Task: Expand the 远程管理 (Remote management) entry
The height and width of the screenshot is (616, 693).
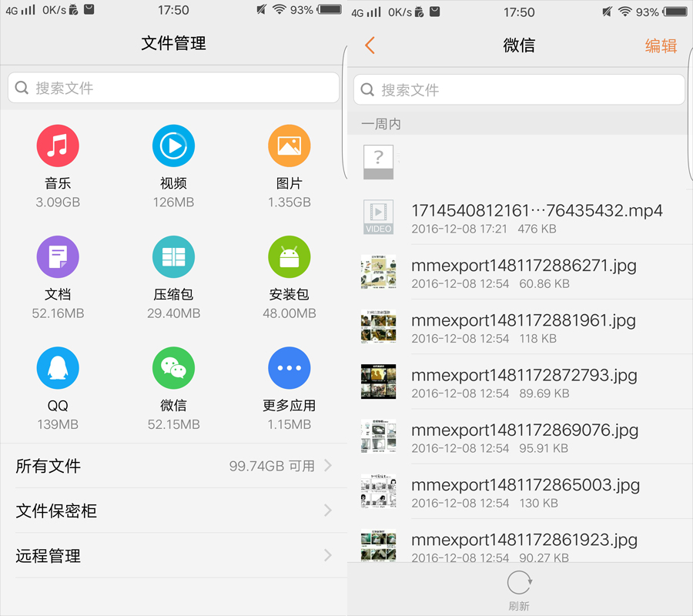Action: click(173, 555)
